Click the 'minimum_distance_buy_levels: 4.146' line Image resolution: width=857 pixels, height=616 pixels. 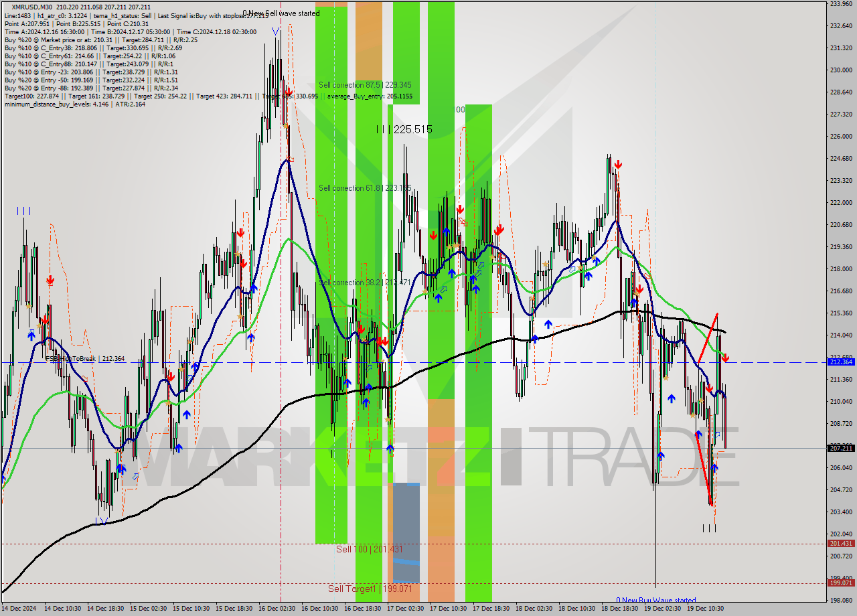pyautogui.click(x=74, y=104)
